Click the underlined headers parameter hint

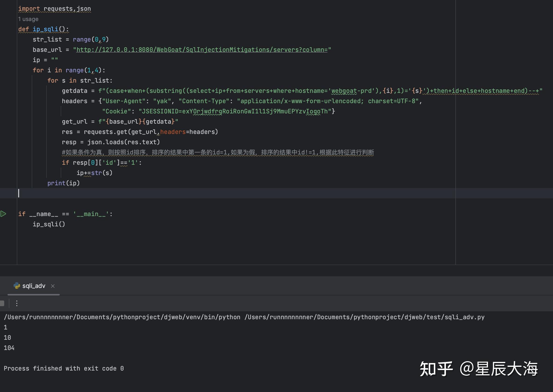click(172, 132)
